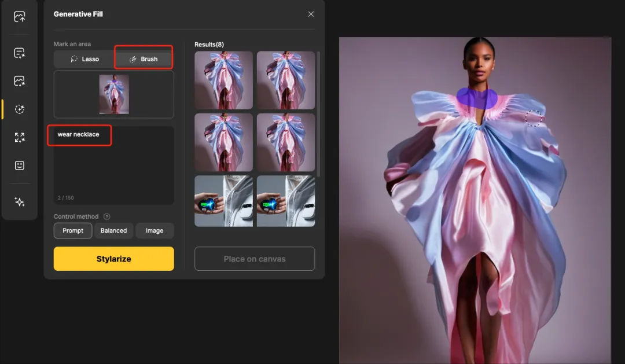Click the results panel scrollbar
The height and width of the screenshot is (364, 625).
(x=319, y=110)
